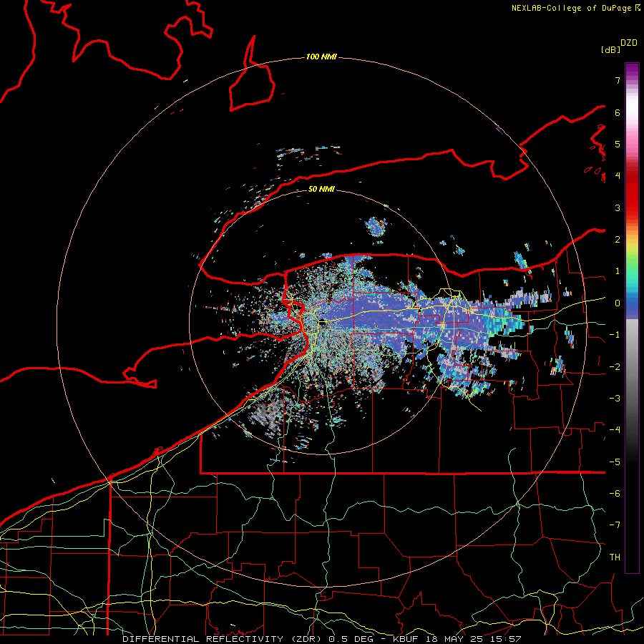The width and height of the screenshot is (644, 644).
Task: Click the 50 NMI range ring label
Action: click(x=321, y=189)
